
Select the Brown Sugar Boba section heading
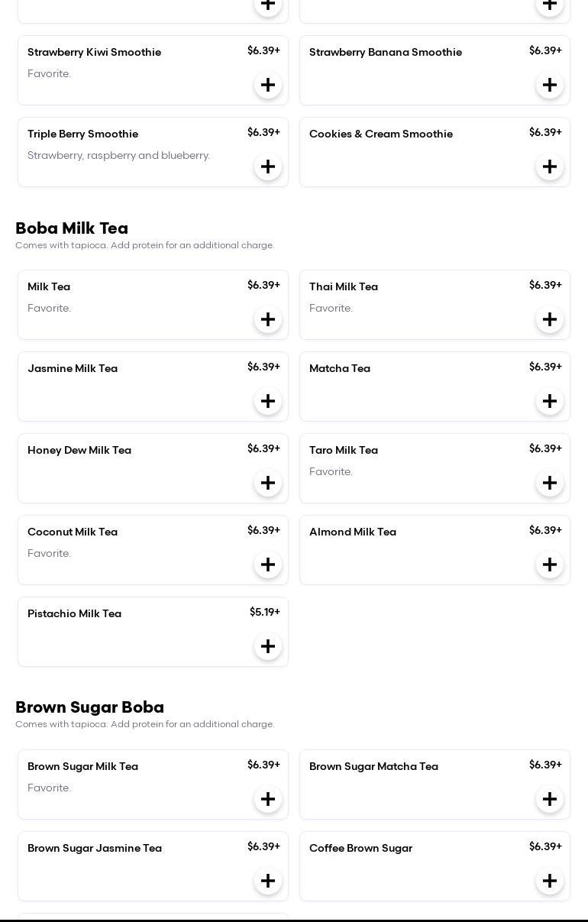coord(89,707)
